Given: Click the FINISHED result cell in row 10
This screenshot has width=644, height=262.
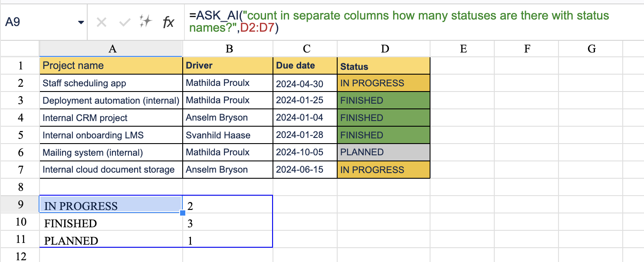Looking at the screenshot, I should pyautogui.click(x=111, y=222).
